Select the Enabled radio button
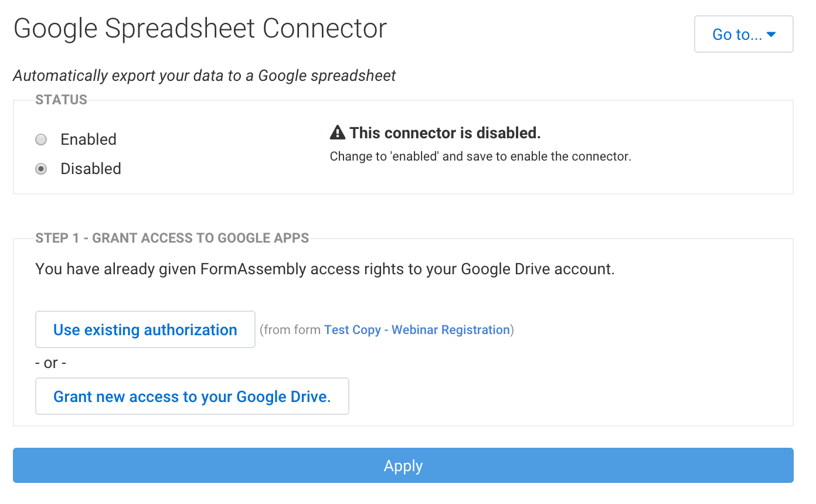Viewport: 816px width, 504px height. pyautogui.click(x=41, y=139)
